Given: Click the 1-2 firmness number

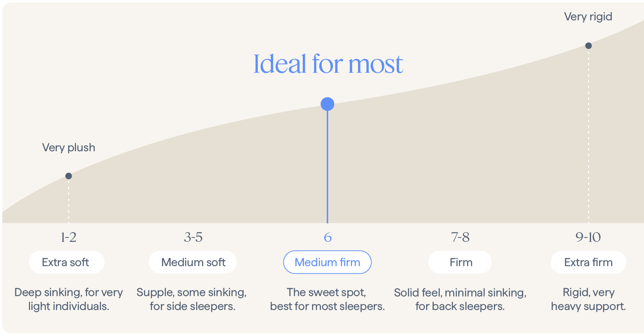Looking at the screenshot, I should 68,237.
